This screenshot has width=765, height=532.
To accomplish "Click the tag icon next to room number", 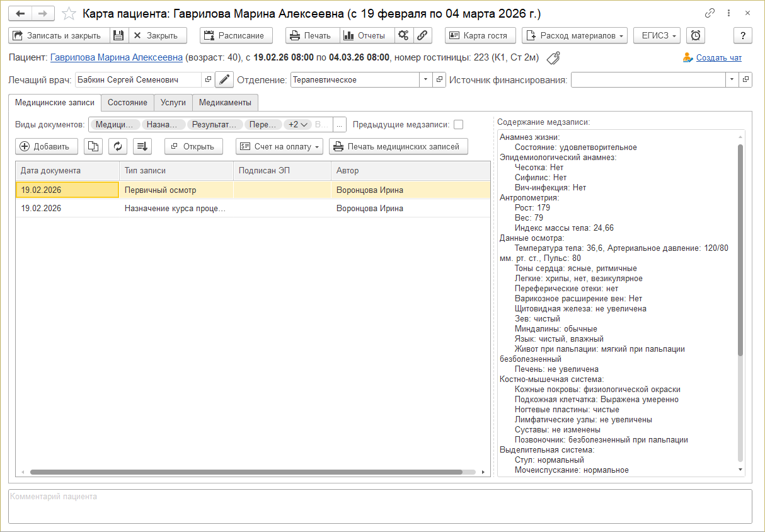I will [x=553, y=58].
